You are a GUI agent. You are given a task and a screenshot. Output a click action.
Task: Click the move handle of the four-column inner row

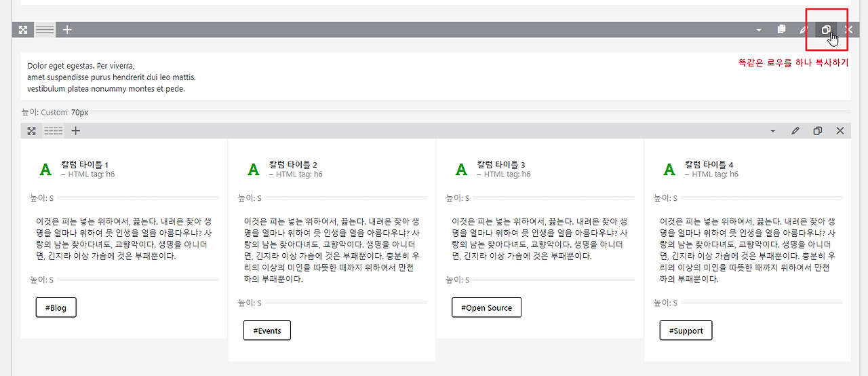click(31, 131)
